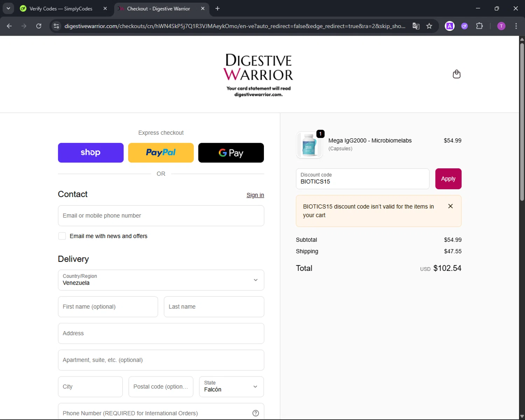This screenshot has width=525, height=420.
Task: Click the Shipping cost $47.55
Action: point(453,251)
